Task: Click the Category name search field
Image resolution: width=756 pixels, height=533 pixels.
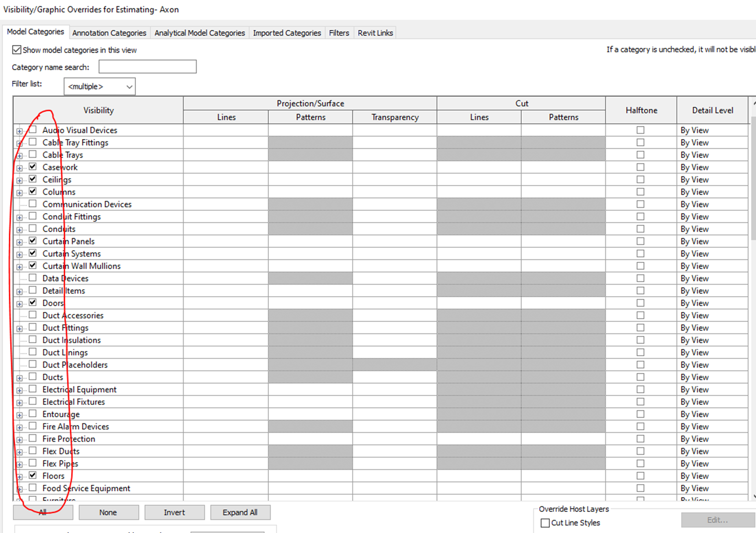Action: coord(147,67)
